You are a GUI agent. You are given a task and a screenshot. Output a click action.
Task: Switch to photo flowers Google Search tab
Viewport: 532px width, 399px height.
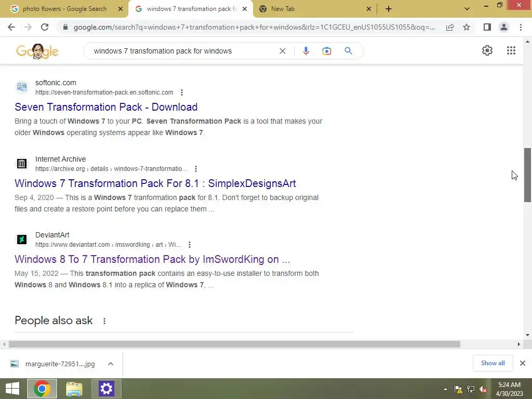pyautogui.click(x=64, y=9)
